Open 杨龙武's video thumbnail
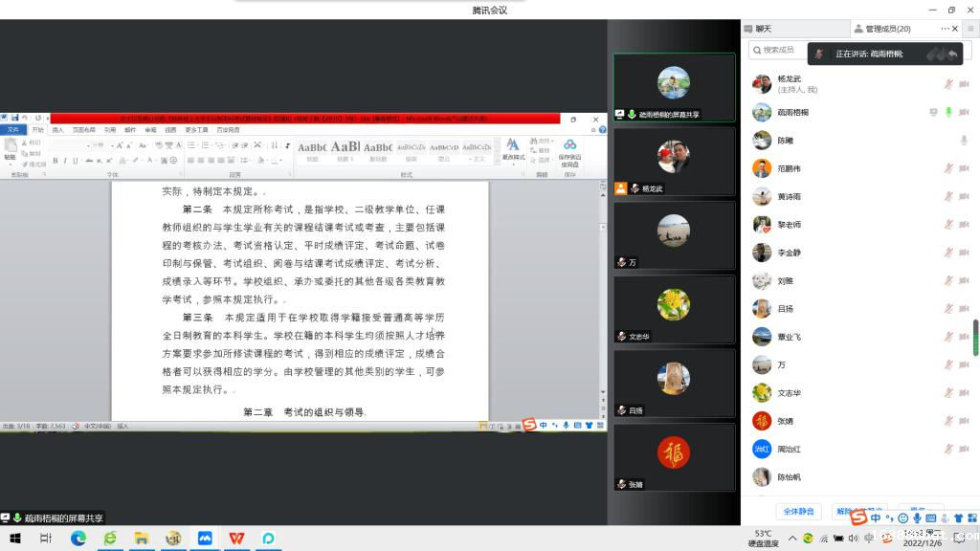The image size is (980, 551). click(674, 161)
